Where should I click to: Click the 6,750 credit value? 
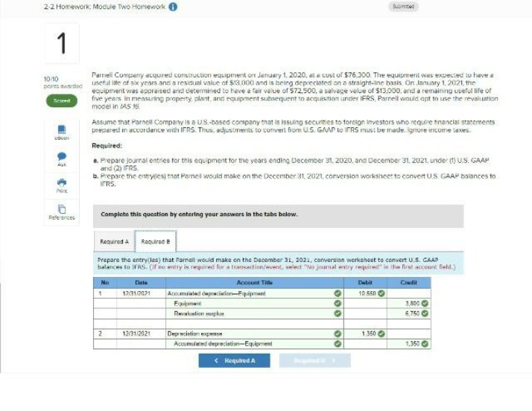point(412,313)
